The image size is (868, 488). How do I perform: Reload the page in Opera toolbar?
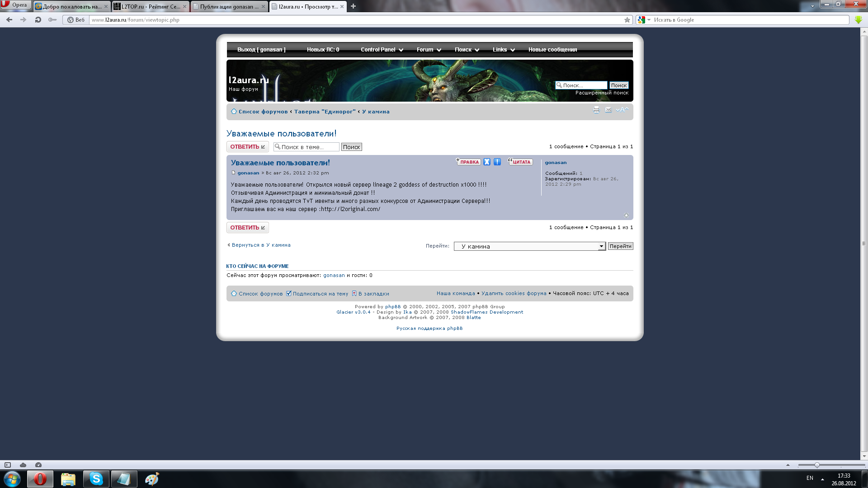pos(38,20)
